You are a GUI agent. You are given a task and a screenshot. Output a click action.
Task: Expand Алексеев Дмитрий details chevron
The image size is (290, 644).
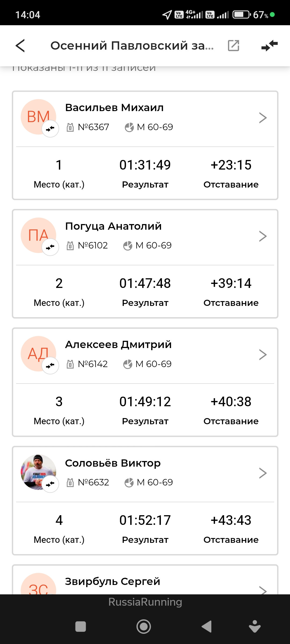pos(263,354)
